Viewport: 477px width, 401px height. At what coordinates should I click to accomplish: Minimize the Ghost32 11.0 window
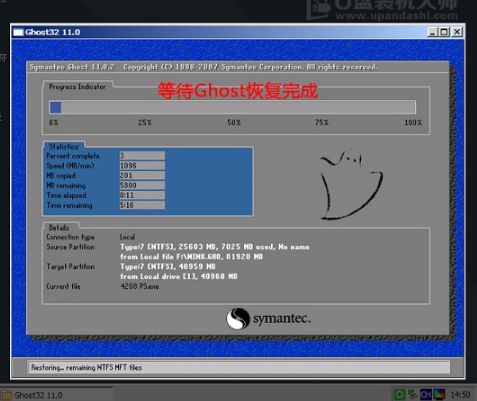click(x=433, y=32)
